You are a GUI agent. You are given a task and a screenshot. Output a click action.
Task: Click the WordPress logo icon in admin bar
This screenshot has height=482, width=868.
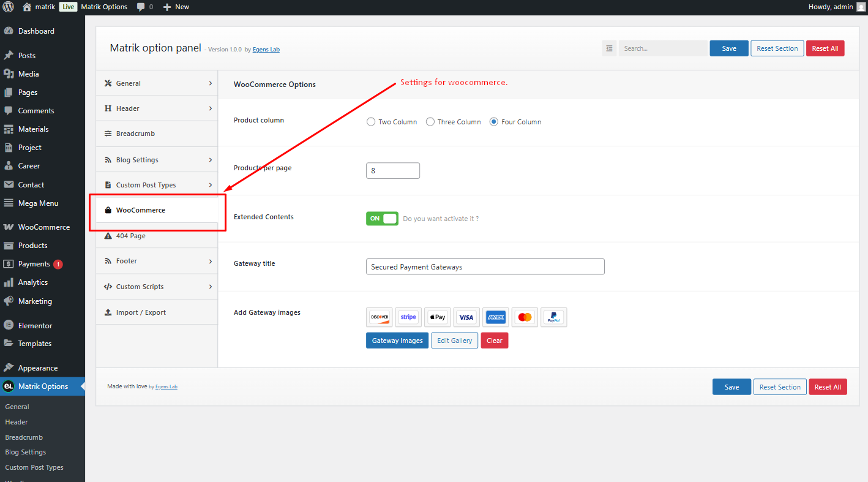click(x=8, y=7)
